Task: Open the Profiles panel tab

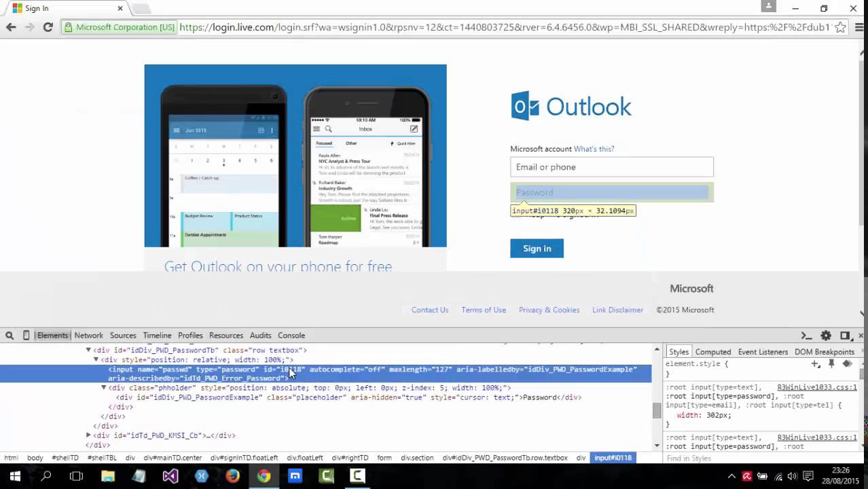Action: coord(190,336)
